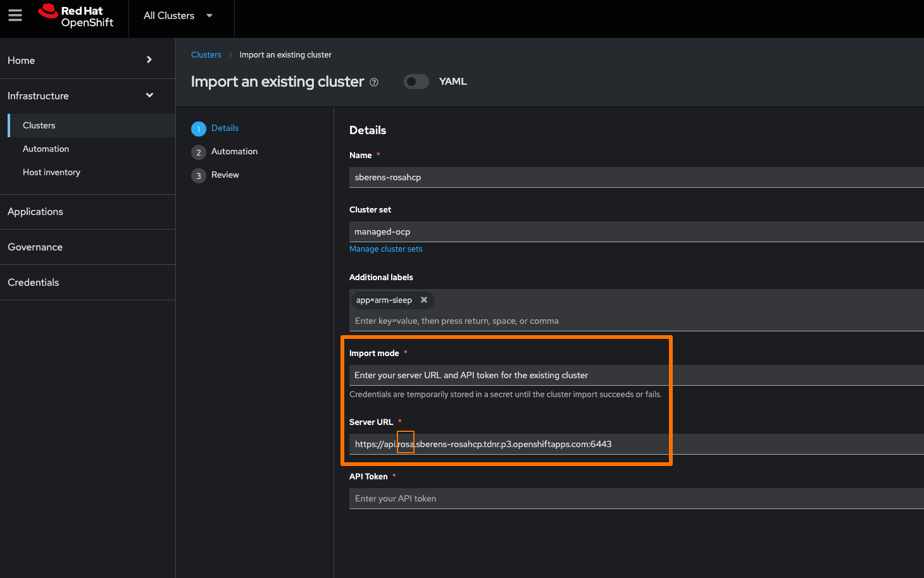Screen dimensions: 924x578
Task: Click the Red Hat OpenShift logo
Action: coord(76,16)
